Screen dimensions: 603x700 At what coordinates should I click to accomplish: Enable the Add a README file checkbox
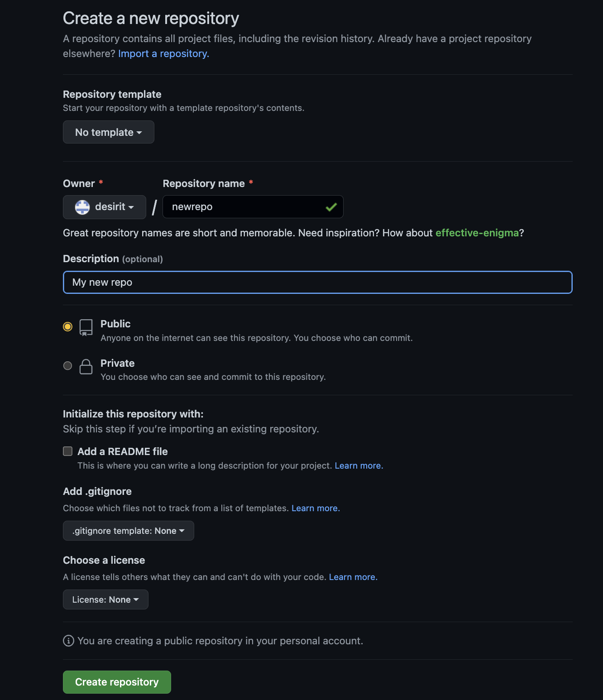67,451
